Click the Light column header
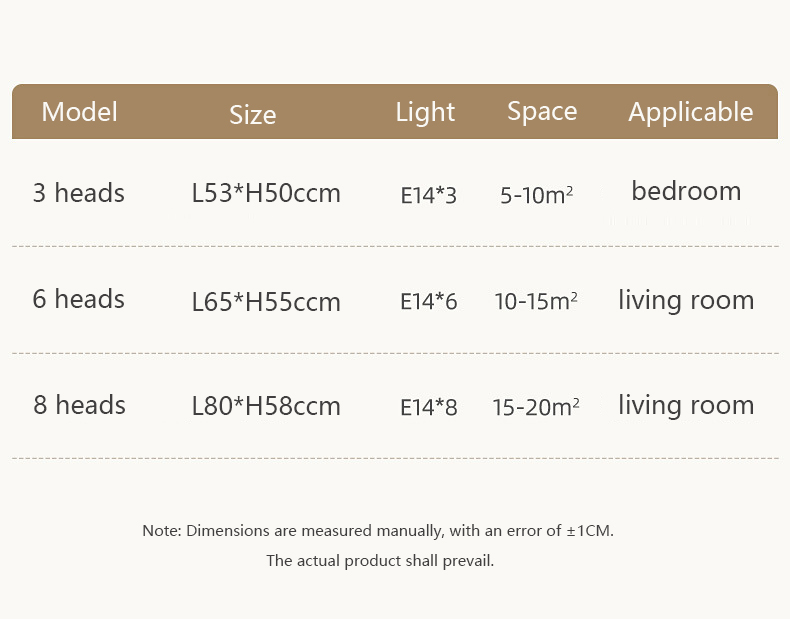 [x=425, y=112]
